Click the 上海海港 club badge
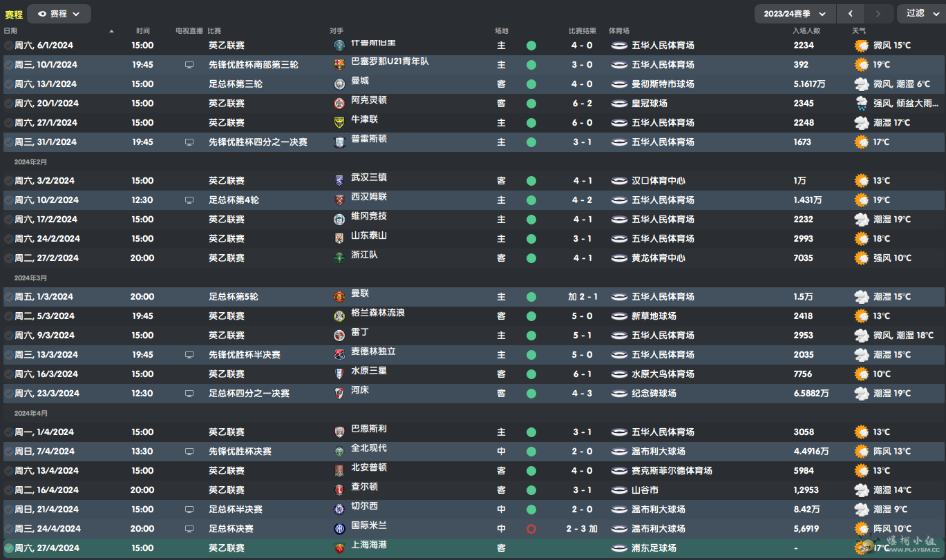Screen dimensions: 946x560 pos(339,548)
